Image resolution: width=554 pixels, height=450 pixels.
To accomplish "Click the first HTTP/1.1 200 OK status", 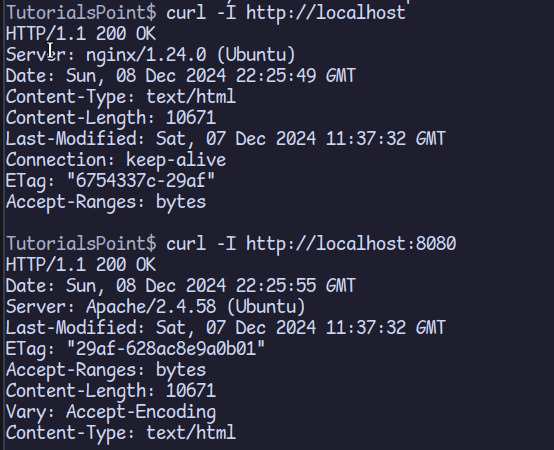I will (x=81, y=34).
